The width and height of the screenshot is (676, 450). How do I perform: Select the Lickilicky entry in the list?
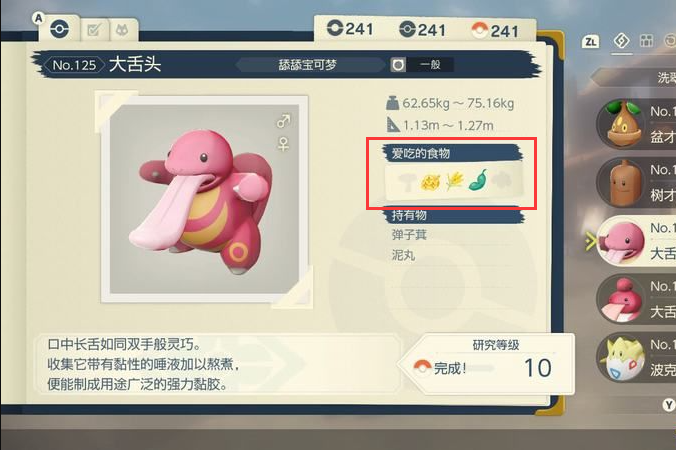click(636, 299)
